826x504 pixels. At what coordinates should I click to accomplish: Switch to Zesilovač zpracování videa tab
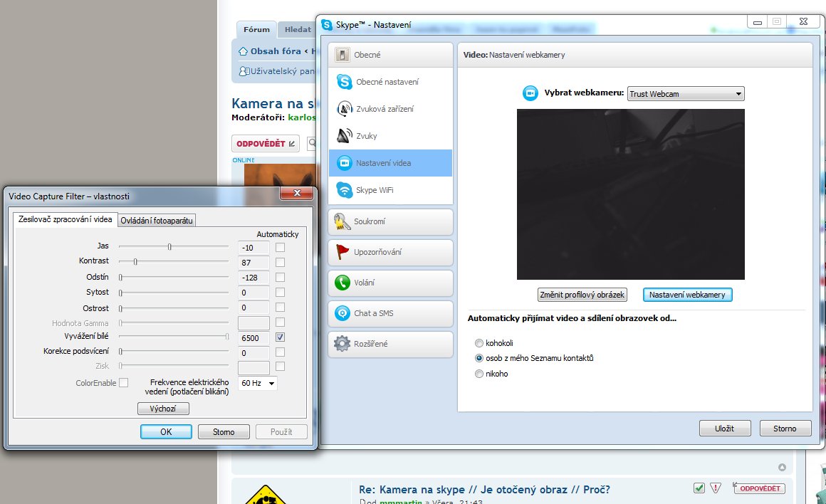[66, 219]
